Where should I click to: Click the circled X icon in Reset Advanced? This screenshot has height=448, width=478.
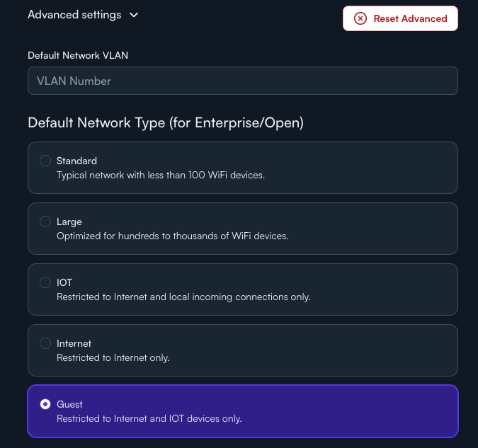[x=360, y=18]
